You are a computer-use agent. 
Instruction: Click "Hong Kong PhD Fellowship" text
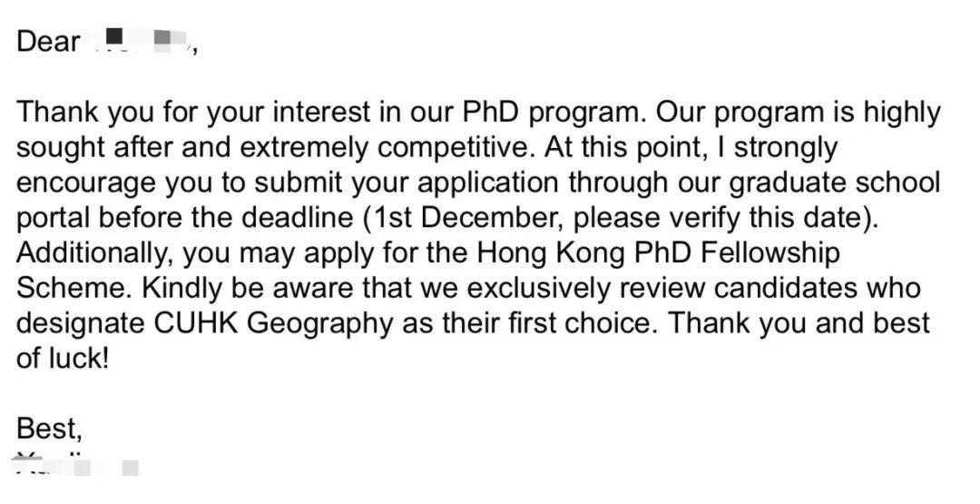(x=659, y=253)
